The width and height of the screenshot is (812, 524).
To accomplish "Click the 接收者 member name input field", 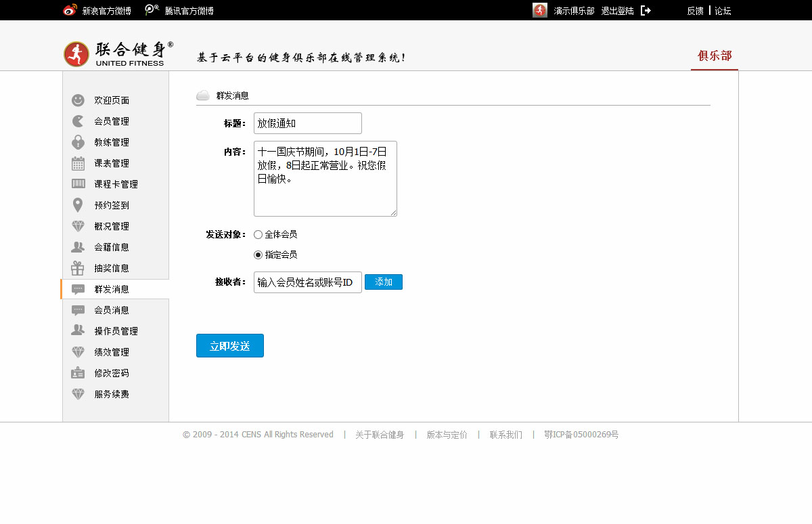I will pos(307,282).
